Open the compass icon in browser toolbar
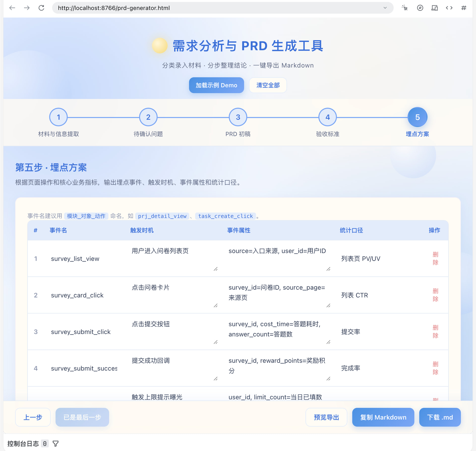This screenshot has height=451, width=476. point(420,8)
